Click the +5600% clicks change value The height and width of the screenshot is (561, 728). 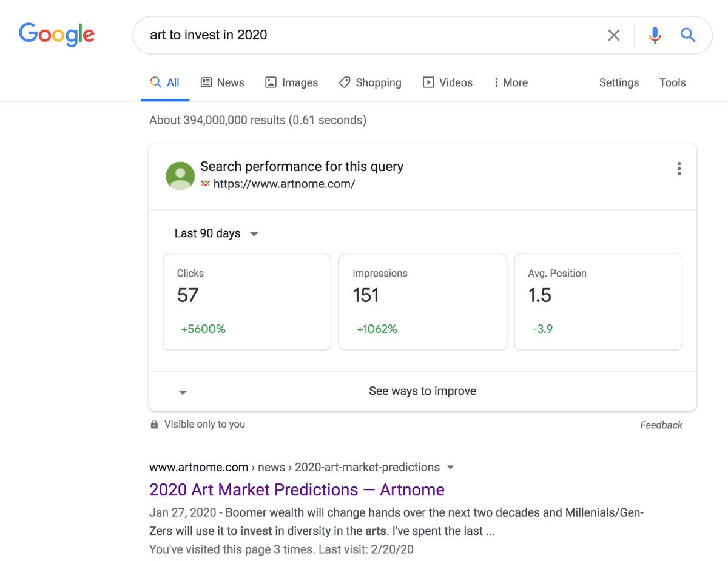(203, 329)
